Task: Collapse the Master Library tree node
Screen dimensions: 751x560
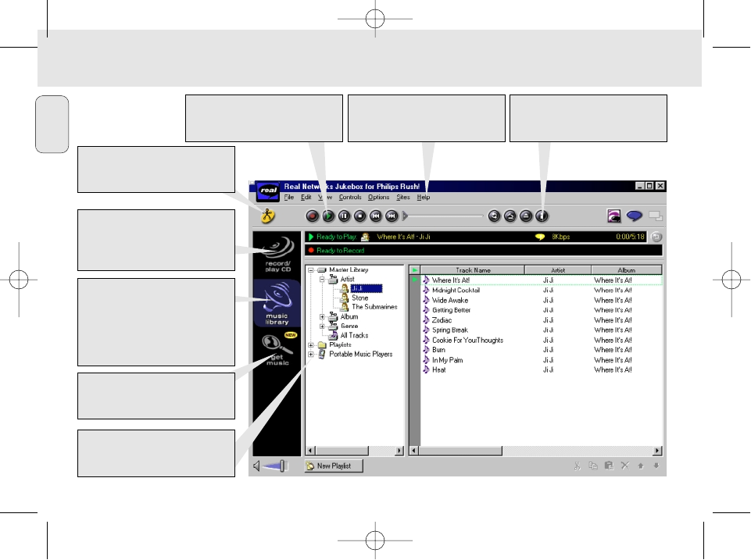Action: [x=311, y=270]
